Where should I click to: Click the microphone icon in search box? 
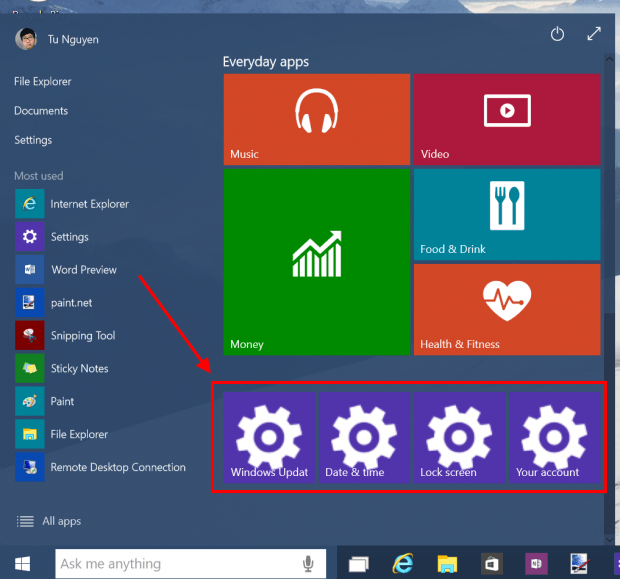(308, 564)
